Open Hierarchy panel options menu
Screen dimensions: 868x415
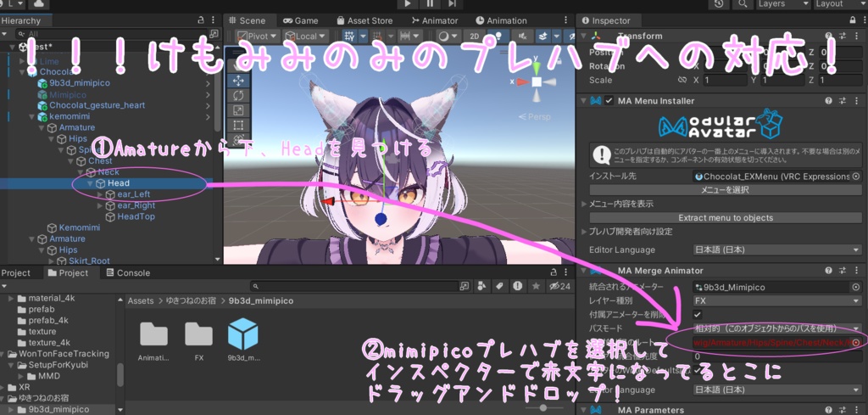[x=214, y=20]
